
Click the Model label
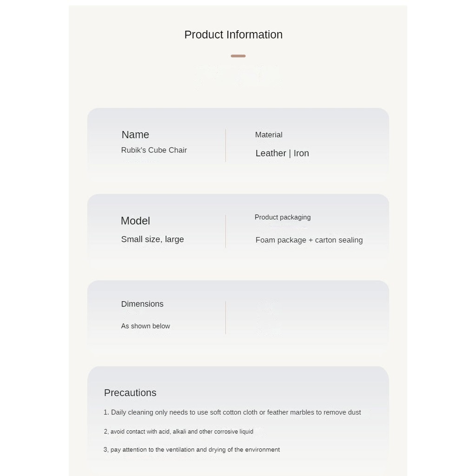[135, 221]
